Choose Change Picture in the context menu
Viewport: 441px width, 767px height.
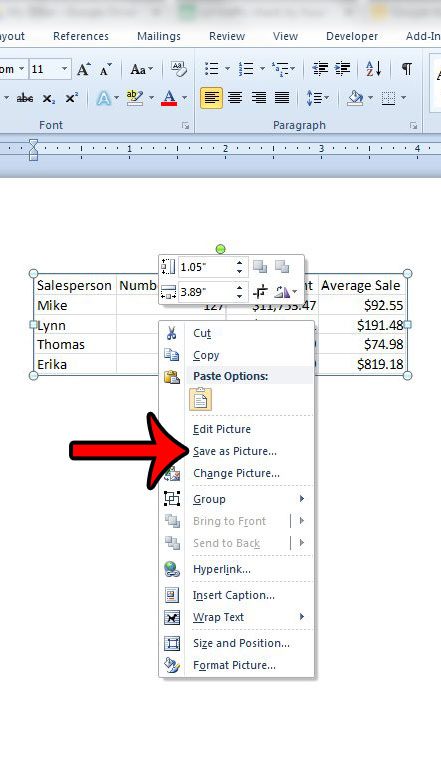click(x=236, y=473)
